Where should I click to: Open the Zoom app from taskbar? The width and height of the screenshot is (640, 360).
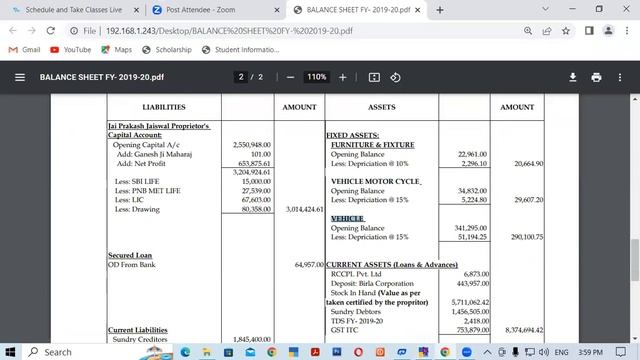click(x=467, y=352)
